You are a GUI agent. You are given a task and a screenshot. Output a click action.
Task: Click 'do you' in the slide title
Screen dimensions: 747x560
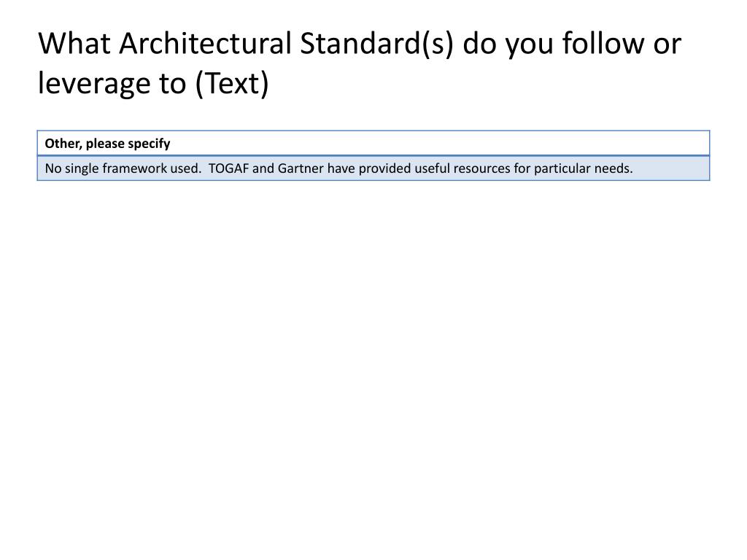508,44
